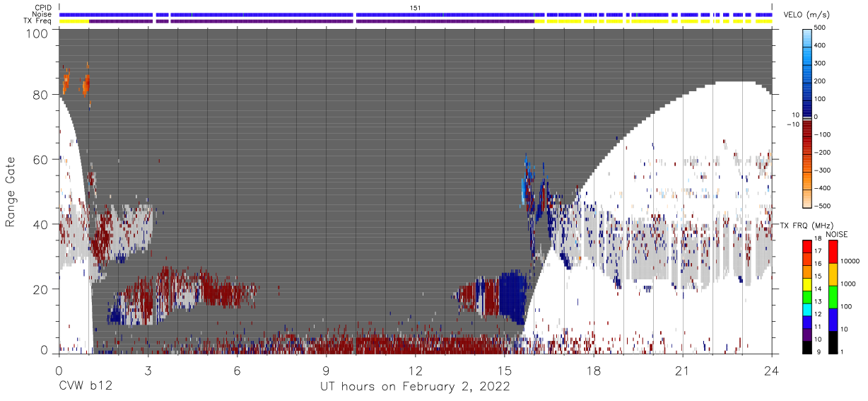Viewport: 868px width, 401px height.
Task: Click the UT hours on February 2, 2022 label
Action: pyautogui.click(x=416, y=386)
